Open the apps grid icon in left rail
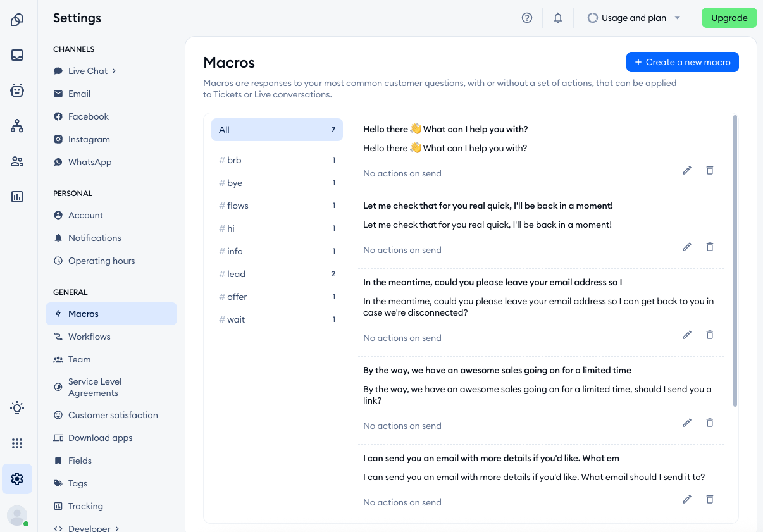The image size is (763, 532). [x=17, y=443]
